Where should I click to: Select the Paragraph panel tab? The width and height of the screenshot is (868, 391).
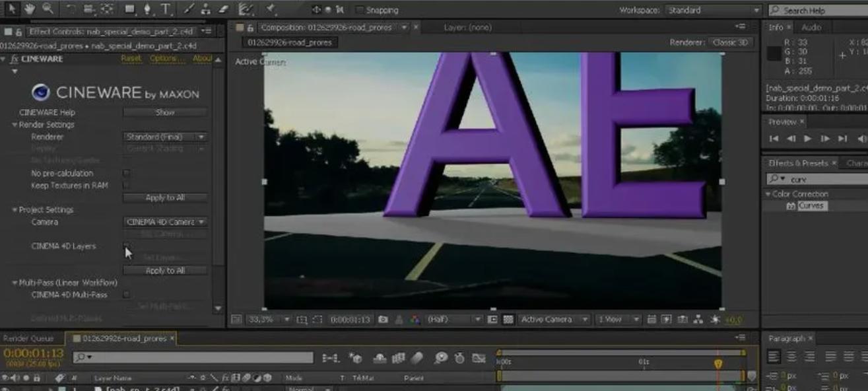pos(787,338)
